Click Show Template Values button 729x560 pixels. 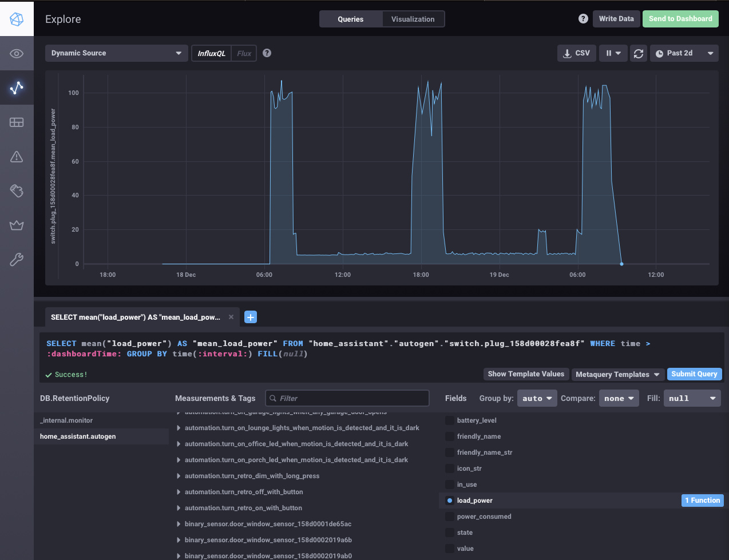pos(526,374)
